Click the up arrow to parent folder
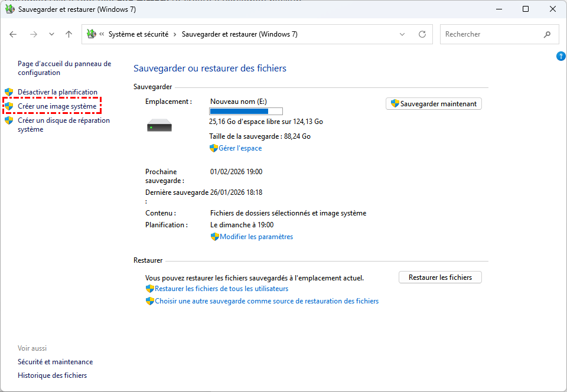567x392 pixels. coord(69,34)
